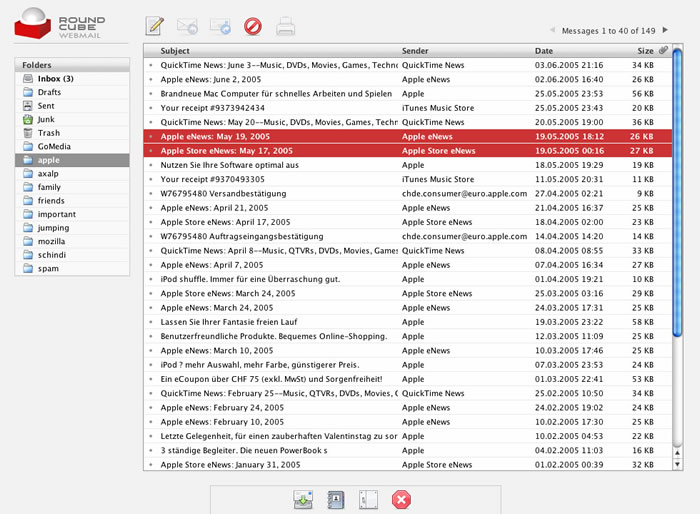Select 'Apple Store eNews: March 24, 2005'

pos(408,294)
